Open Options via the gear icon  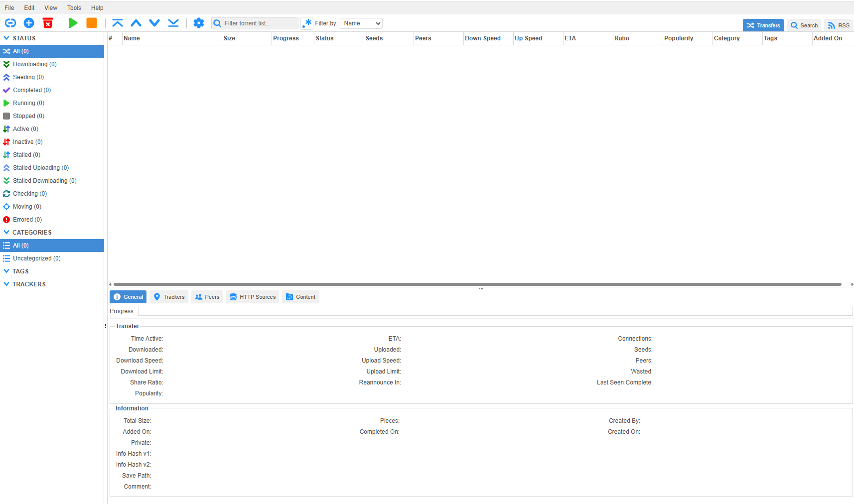199,23
